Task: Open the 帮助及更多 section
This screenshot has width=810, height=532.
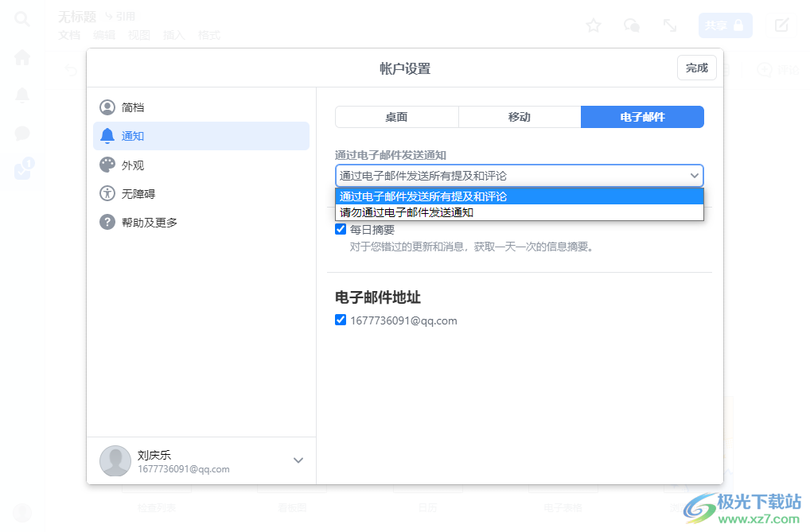Action: pos(201,222)
